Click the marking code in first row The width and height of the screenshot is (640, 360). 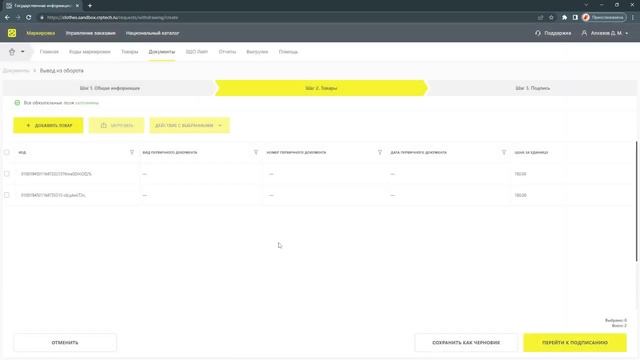56,174
